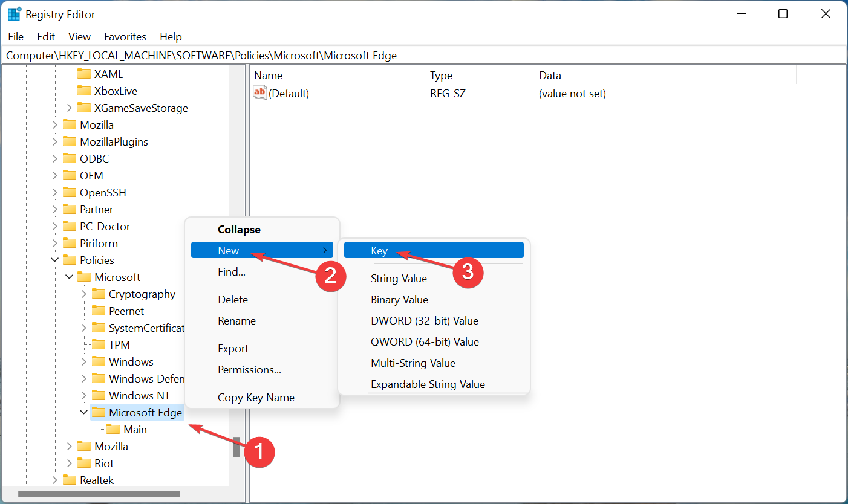Screen dimensions: 848x504
Task: Click the Data column header
Action: click(665, 76)
